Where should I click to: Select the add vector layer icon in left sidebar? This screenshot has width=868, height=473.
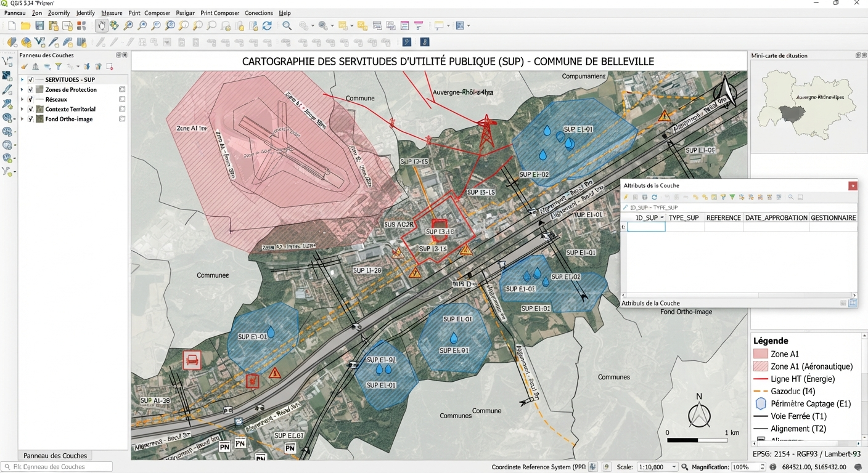(7, 62)
